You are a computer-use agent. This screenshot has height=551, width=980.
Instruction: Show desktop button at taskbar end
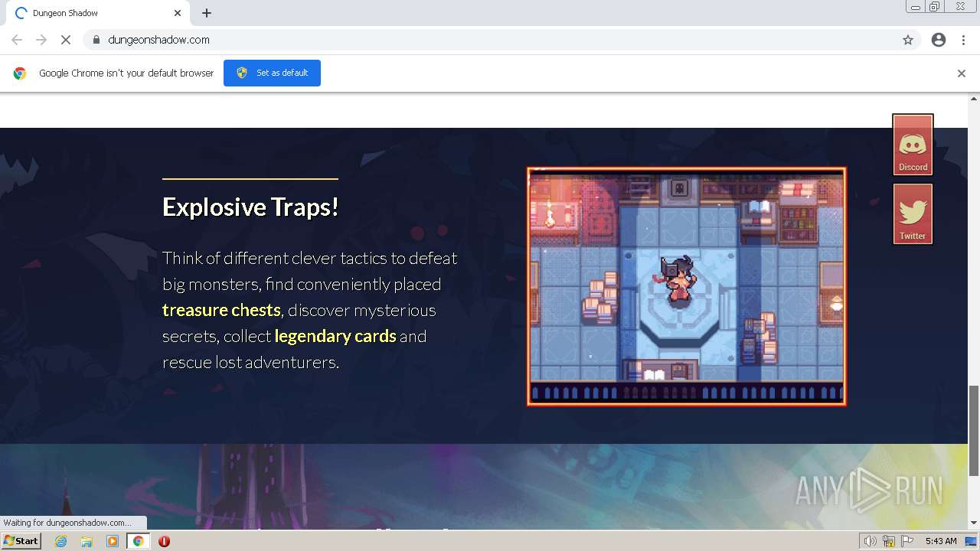(x=972, y=541)
